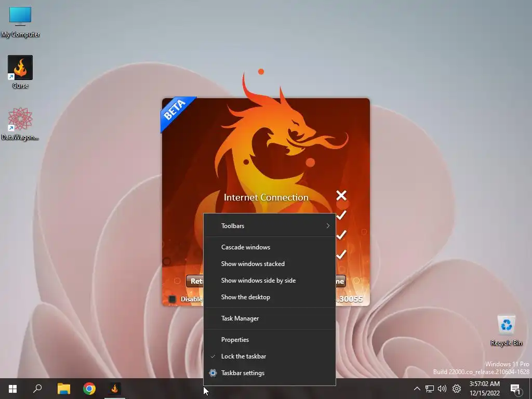Open taskbar search magnifier
Image resolution: width=532 pixels, height=399 pixels.
pyautogui.click(x=37, y=389)
